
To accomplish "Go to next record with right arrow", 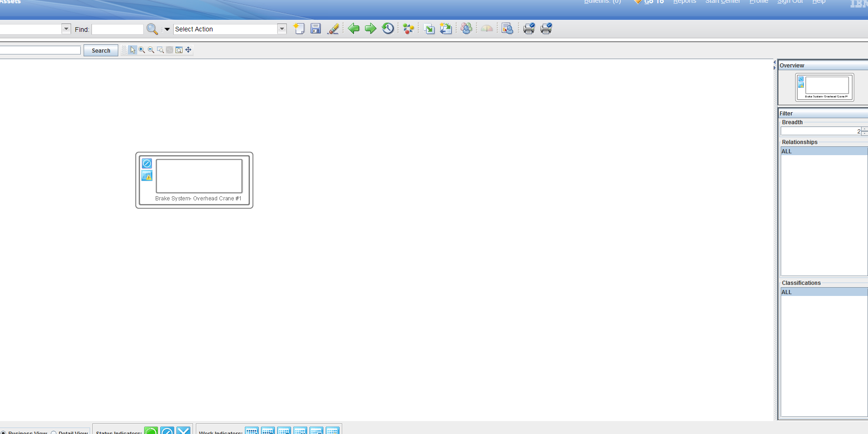I will click(x=370, y=29).
